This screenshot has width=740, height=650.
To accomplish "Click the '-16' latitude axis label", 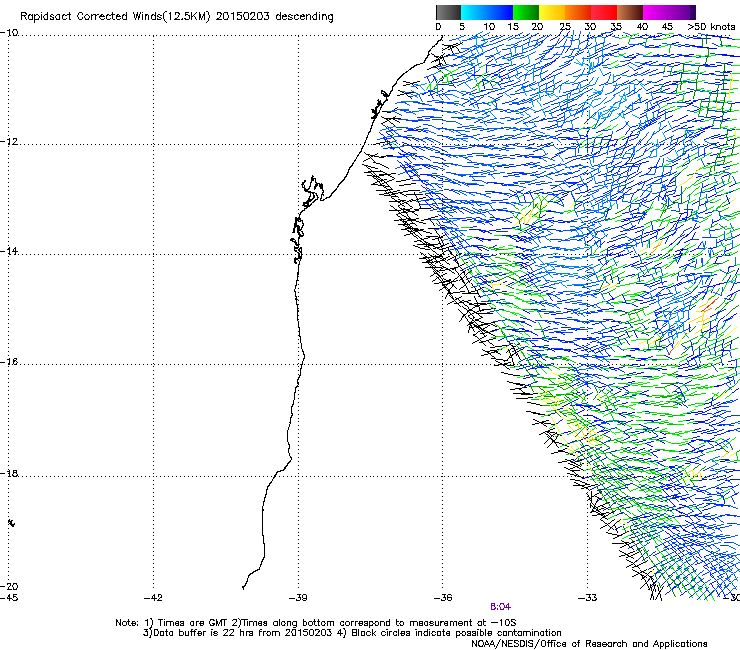I will (9, 362).
